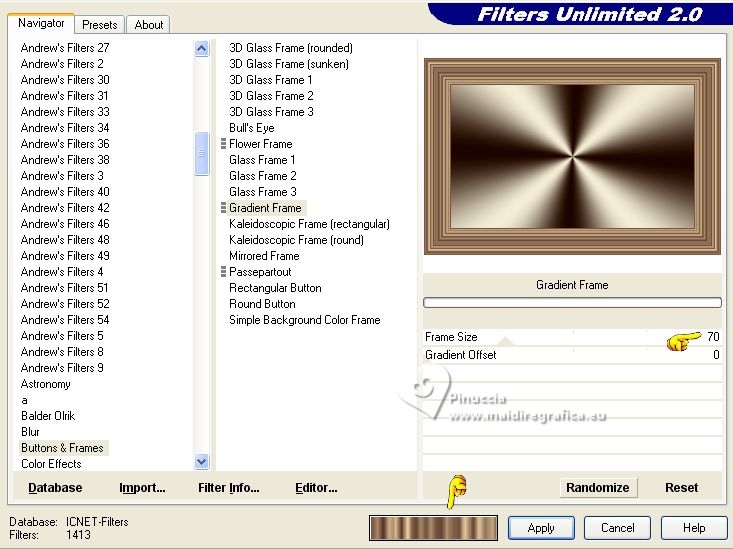
Task: Choose the Round Button filter
Action: 262,304
